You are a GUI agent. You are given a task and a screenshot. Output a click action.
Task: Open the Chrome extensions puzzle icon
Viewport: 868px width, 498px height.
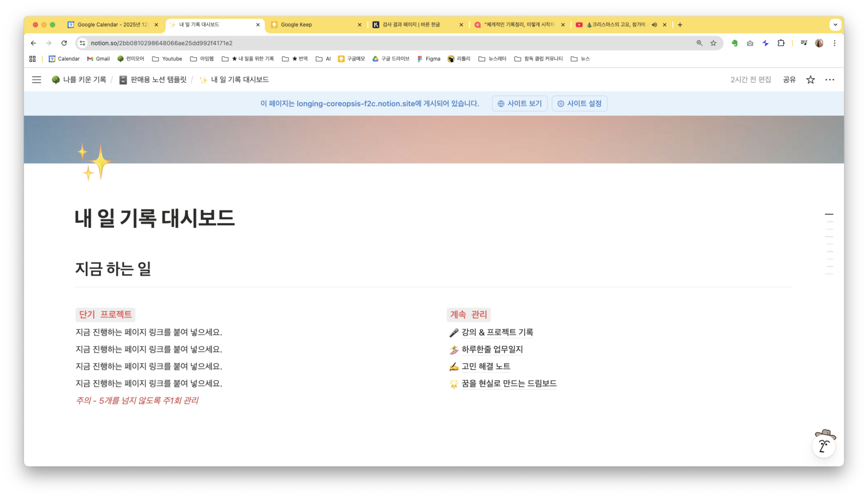click(x=781, y=43)
